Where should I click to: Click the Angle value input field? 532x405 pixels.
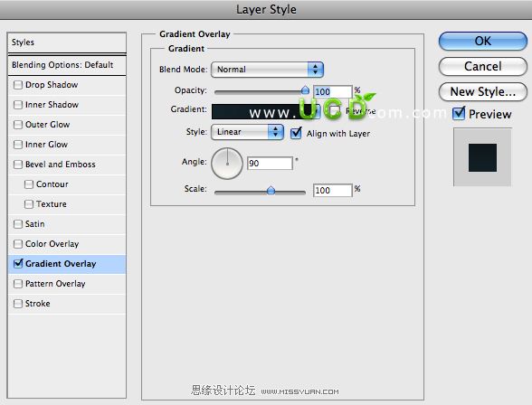click(x=270, y=164)
